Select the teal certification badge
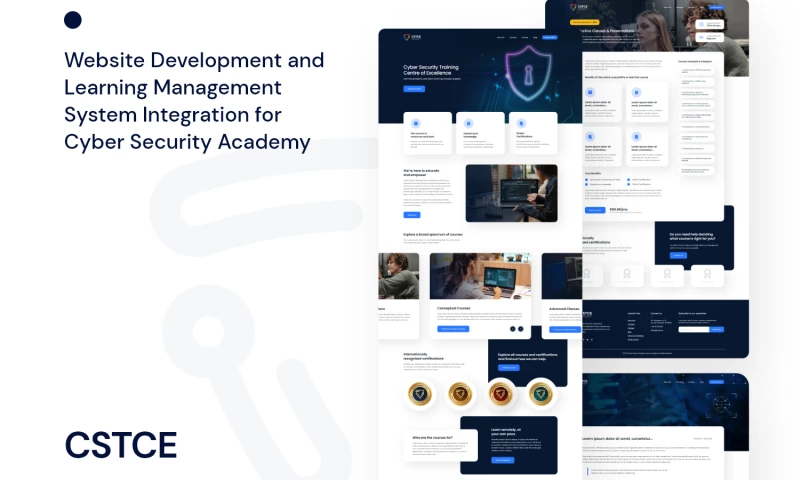The width and height of the screenshot is (800, 480). click(x=541, y=394)
